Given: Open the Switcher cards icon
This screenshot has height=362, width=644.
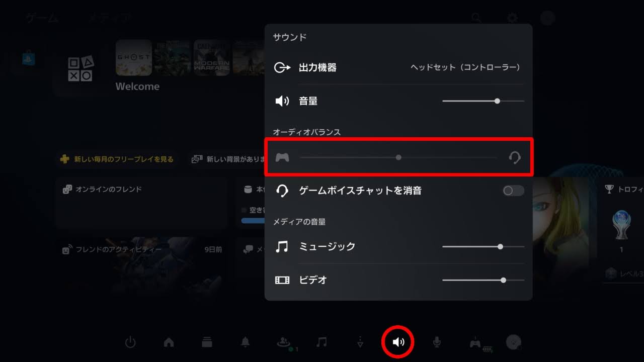Looking at the screenshot, I should 207,342.
